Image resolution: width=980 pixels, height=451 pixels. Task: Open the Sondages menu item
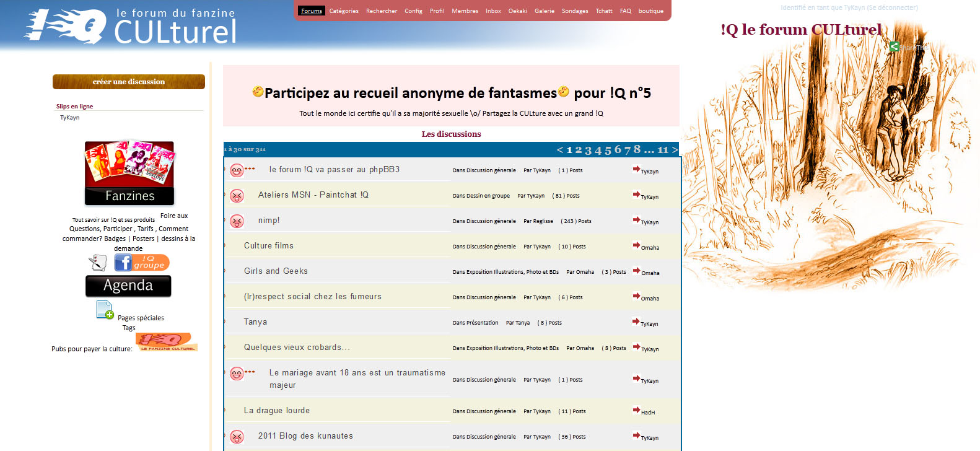(575, 11)
